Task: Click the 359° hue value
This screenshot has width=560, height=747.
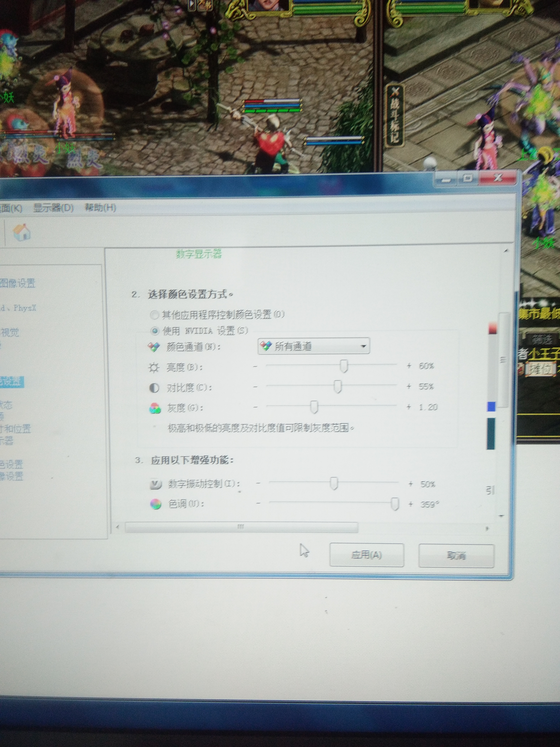Action: tap(430, 505)
